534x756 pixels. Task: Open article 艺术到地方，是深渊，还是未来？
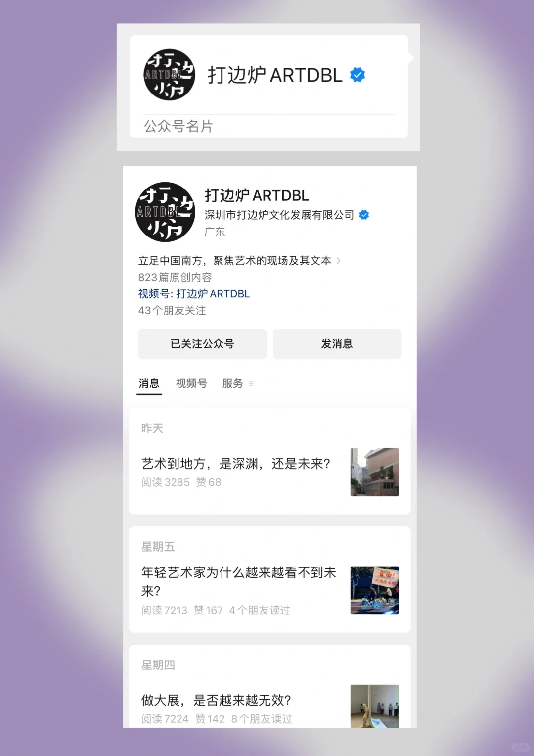(x=236, y=464)
